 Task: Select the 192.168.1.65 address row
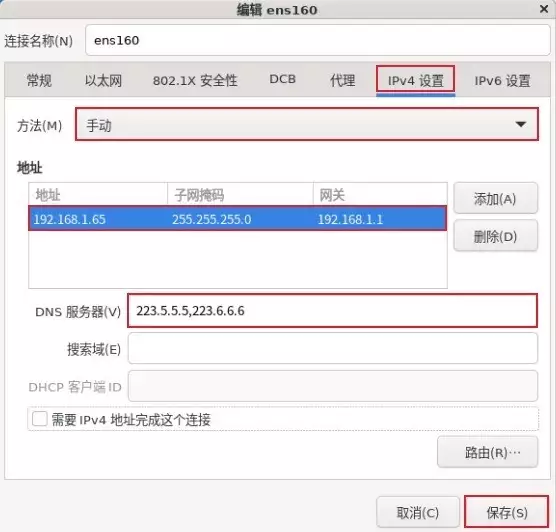(237, 219)
